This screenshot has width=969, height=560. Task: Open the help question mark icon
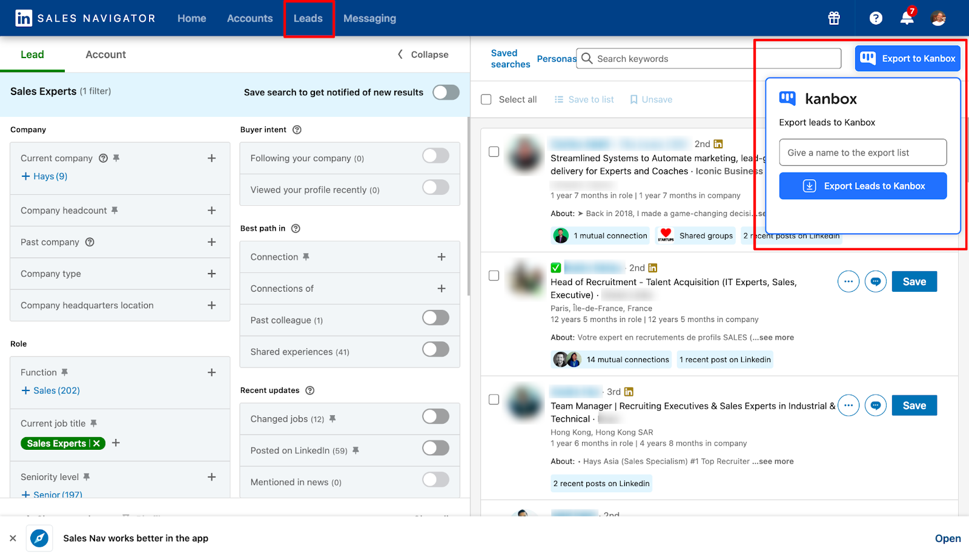click(x=876, y=18)
